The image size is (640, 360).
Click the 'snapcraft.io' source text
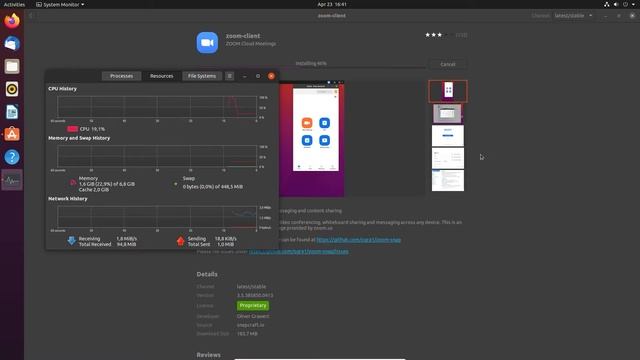click(250, 325)
